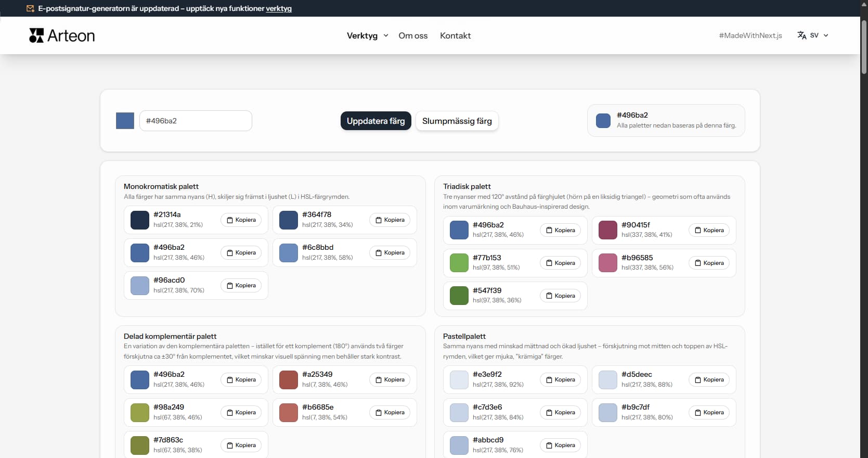Focus the hex color input field

[x=196, y=121]
